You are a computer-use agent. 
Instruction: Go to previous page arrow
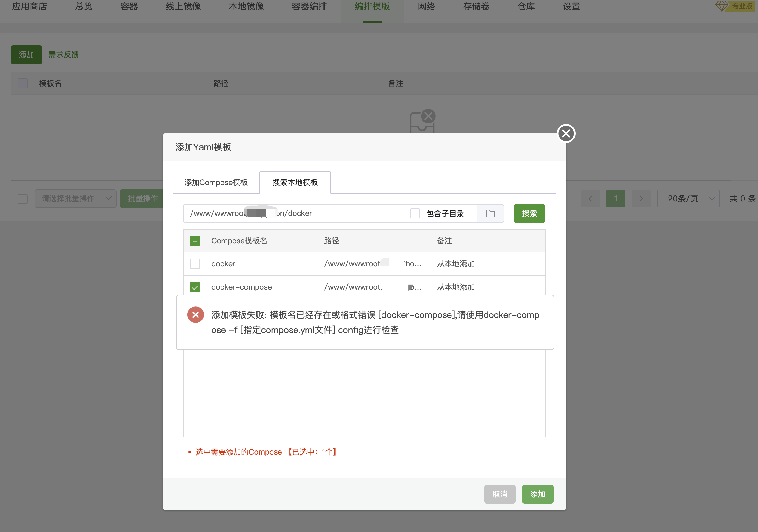point(591,199)
